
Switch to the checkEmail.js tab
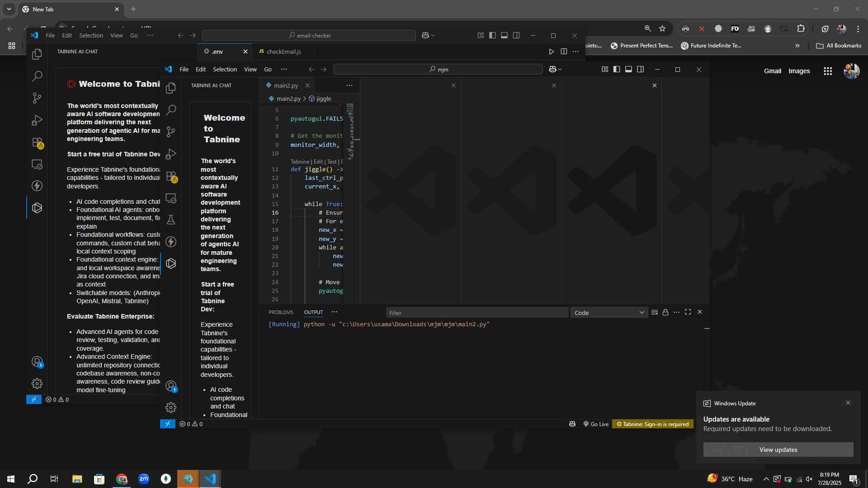click(x=283, y=52)
